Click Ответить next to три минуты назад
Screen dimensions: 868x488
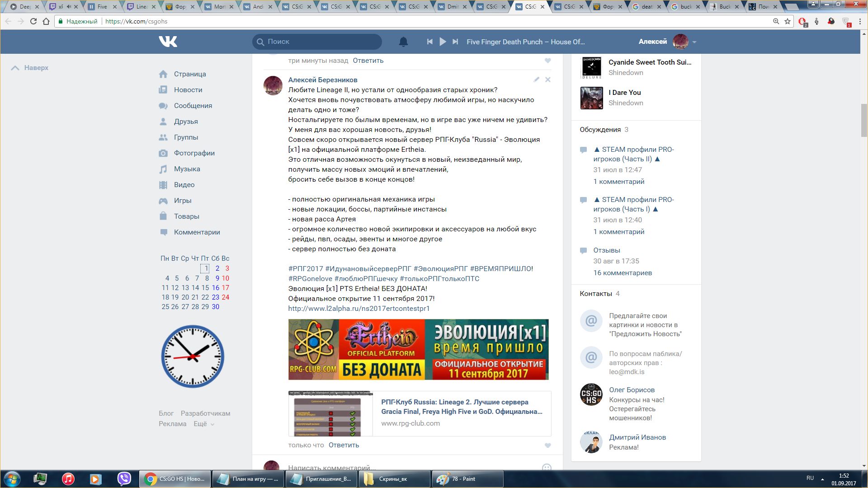(x=368, y=61)
